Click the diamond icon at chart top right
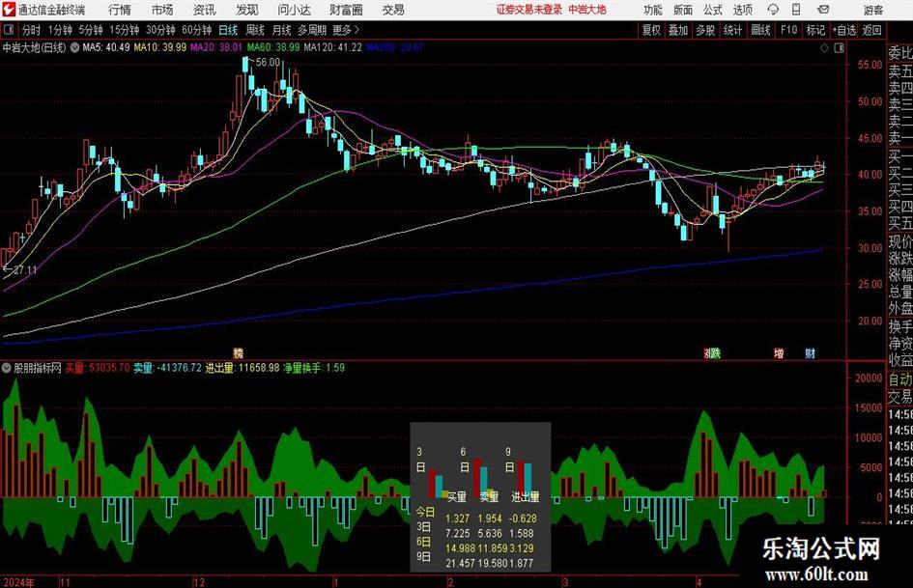The image size is (913, 588). click(824, 48)
